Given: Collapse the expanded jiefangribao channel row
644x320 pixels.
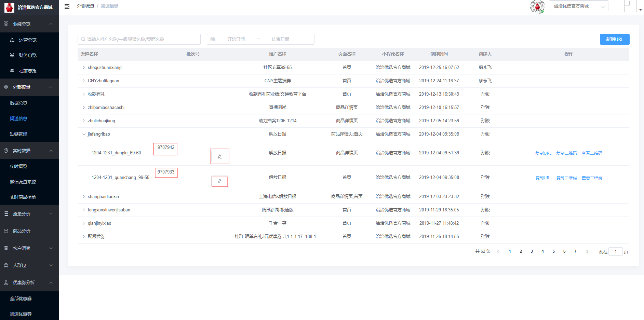Looking at the screenshot, I should [x=84, y=134].
